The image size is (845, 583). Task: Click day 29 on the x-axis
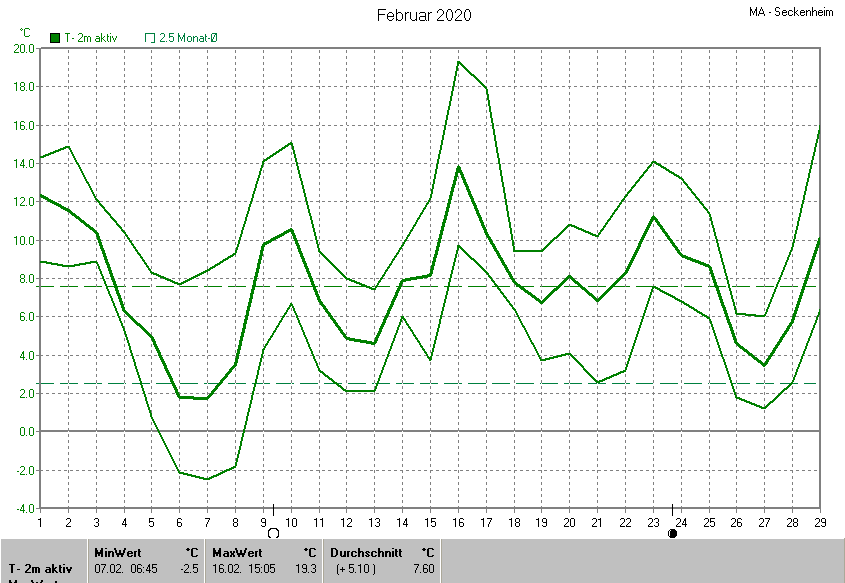pyautogui.click(x=819, y=523)
